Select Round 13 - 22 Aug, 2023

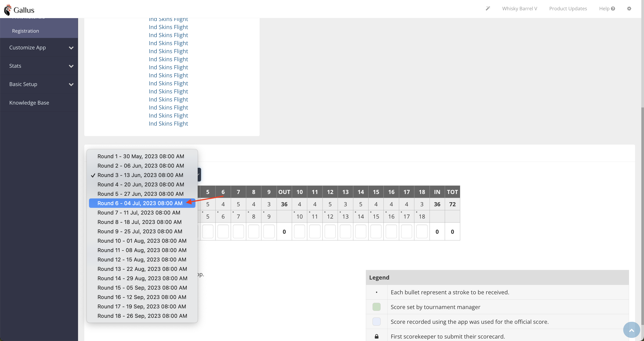point(142,269)
